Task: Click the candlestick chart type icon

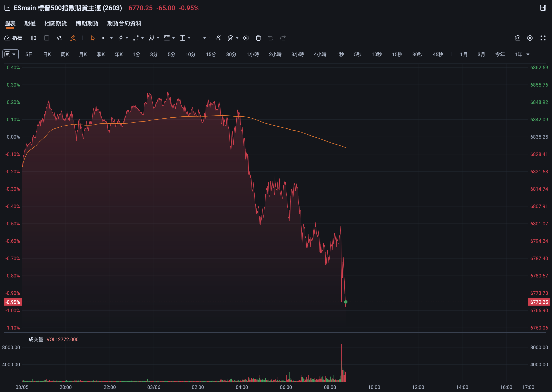Action: coord(33,38)
